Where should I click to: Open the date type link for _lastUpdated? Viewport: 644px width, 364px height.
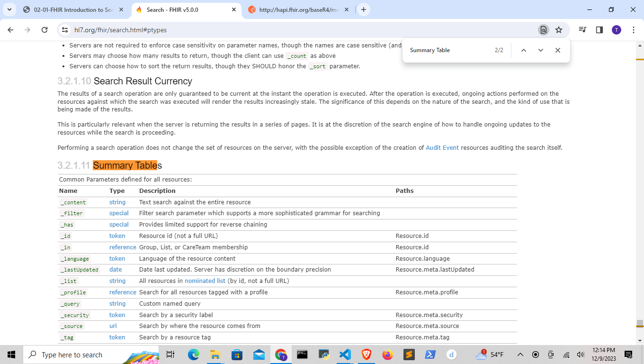pyautogui.click(x=116, y=270)
